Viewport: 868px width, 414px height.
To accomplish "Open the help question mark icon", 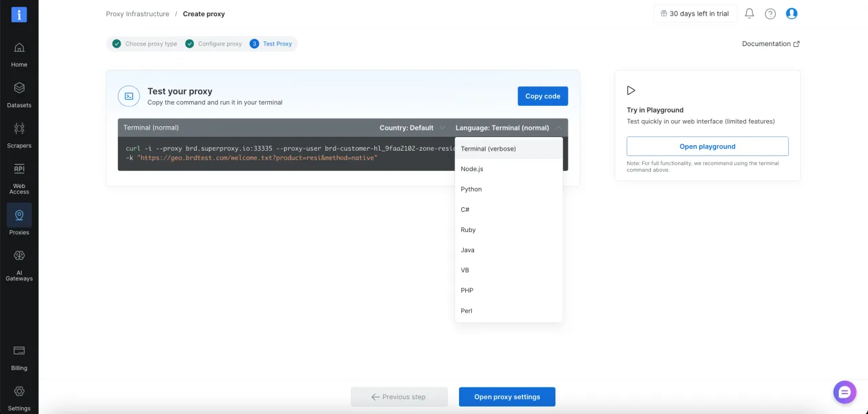I will 770,14.
